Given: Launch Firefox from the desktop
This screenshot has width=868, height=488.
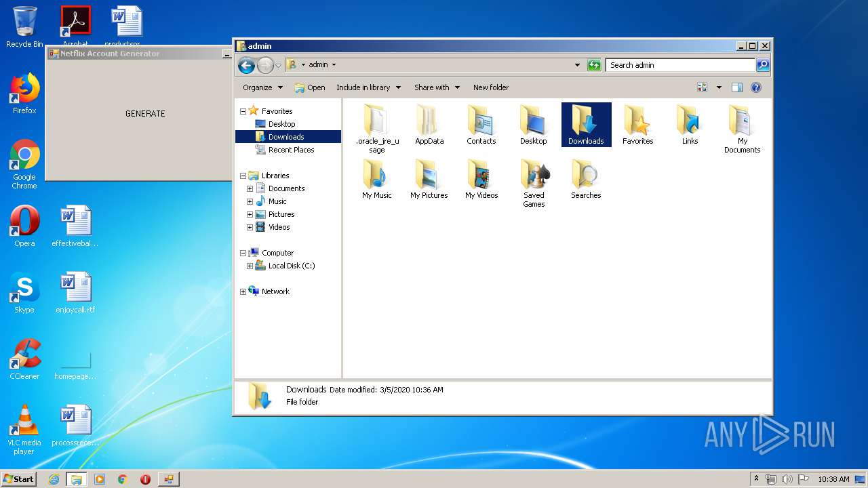Looking at the screenshot, I should point(24,94).
